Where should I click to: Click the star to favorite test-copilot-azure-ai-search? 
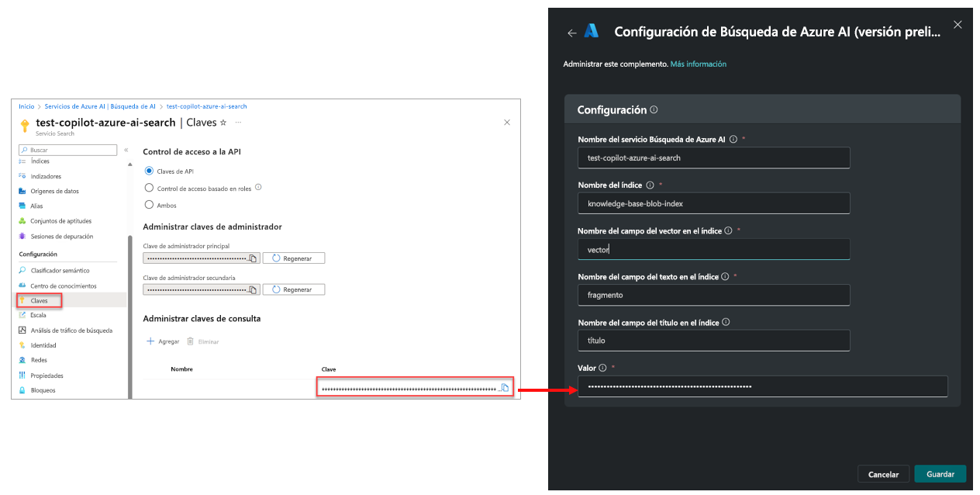223,122
